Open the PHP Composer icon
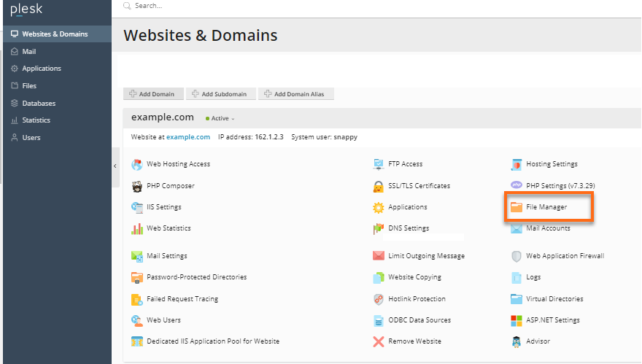This screenshot has height=364, width=642. click(136, 186)
